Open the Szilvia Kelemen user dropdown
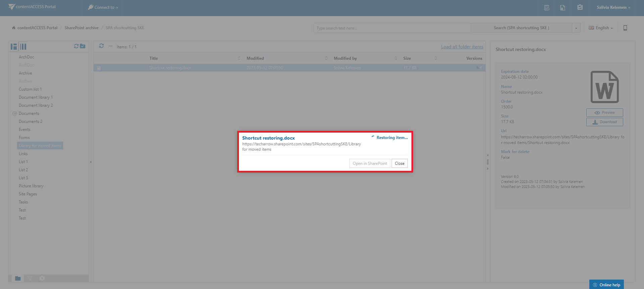The height and width of the screenshot is (289, 644). click(613, 7)
